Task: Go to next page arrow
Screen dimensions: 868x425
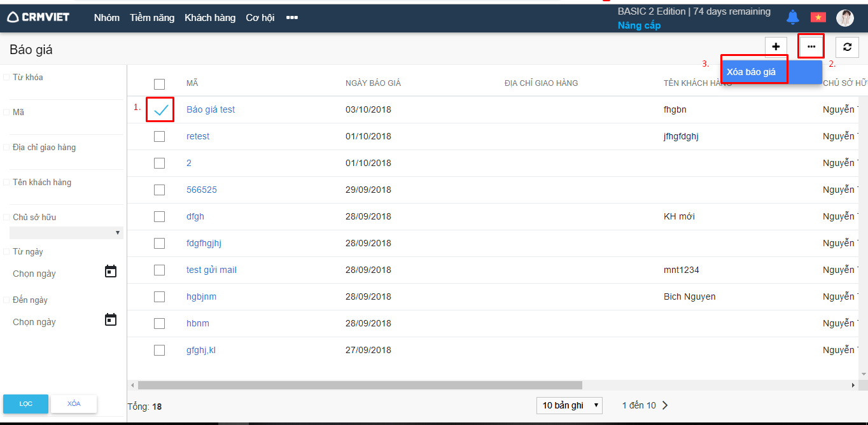Action: (665, 405)
